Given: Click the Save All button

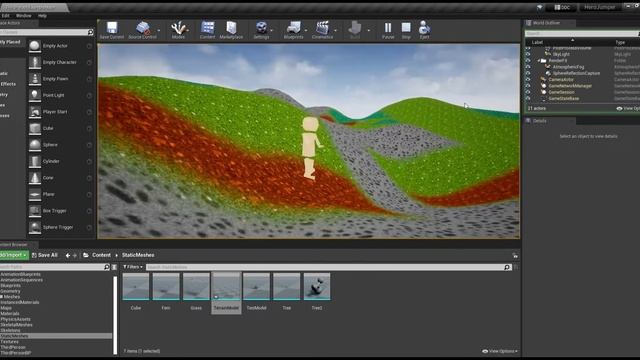Looking at the screenshot, I should [44, 255].
